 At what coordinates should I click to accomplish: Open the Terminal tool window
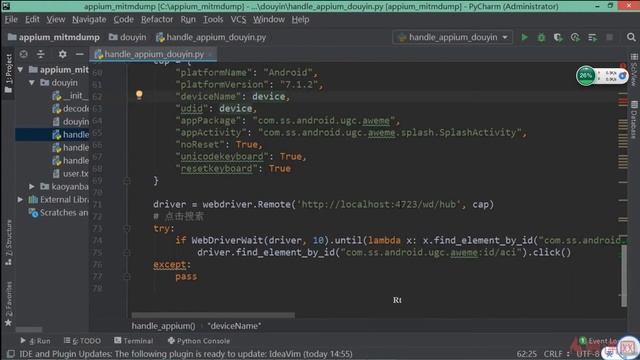[x=134, y=341]
